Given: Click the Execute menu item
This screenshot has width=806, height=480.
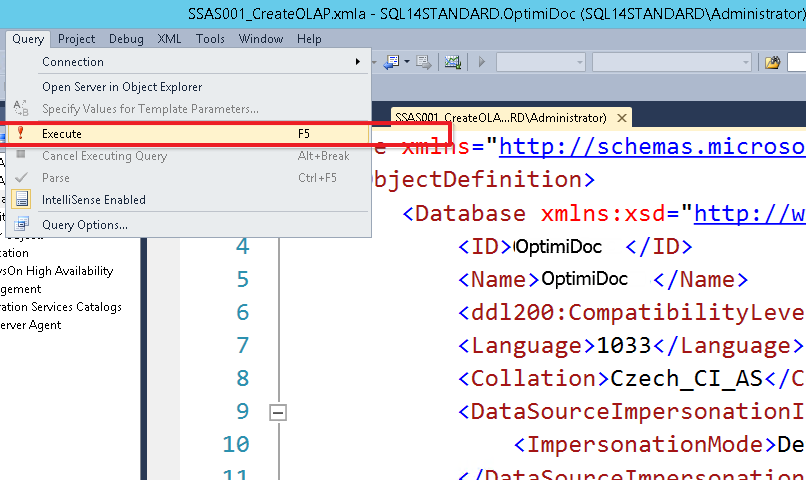Looking at the screenshot, I should coord(62,133).
